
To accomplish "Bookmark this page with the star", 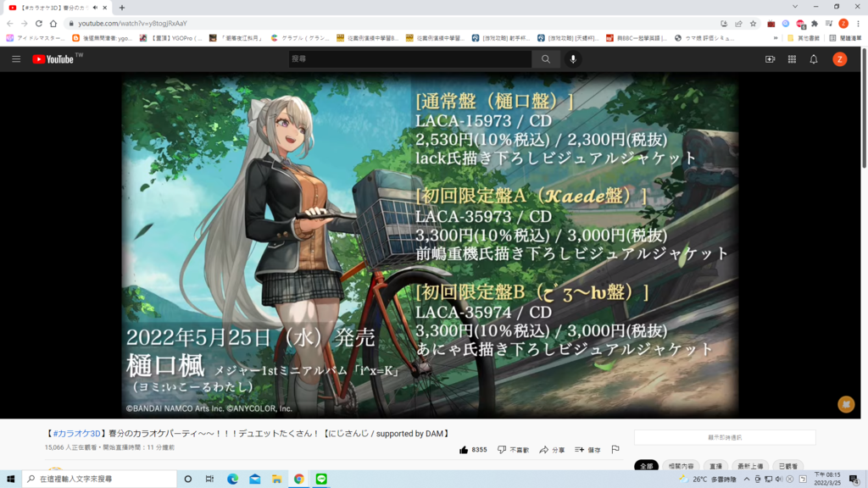I will pyautogui.click(x=753, y=23).
